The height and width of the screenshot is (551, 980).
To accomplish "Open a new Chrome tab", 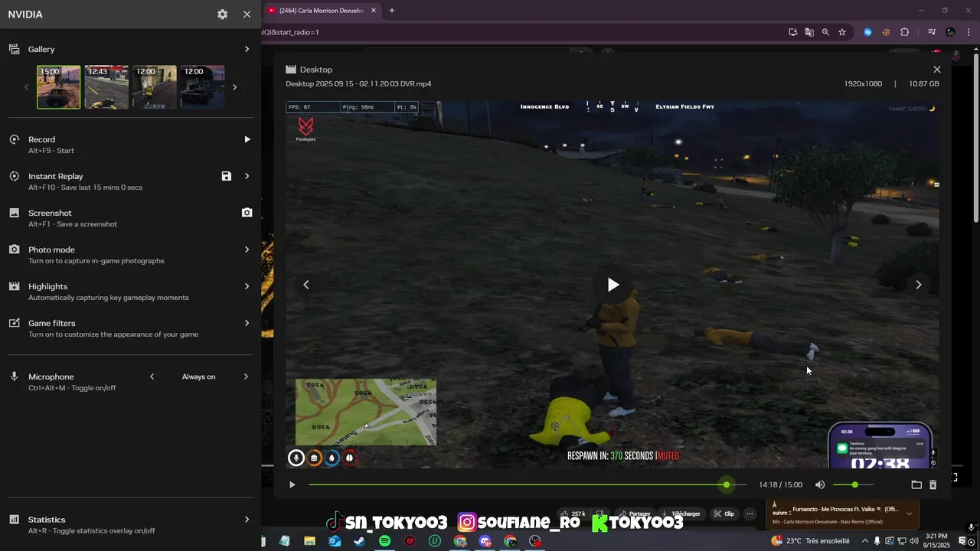I will (392, 11).
